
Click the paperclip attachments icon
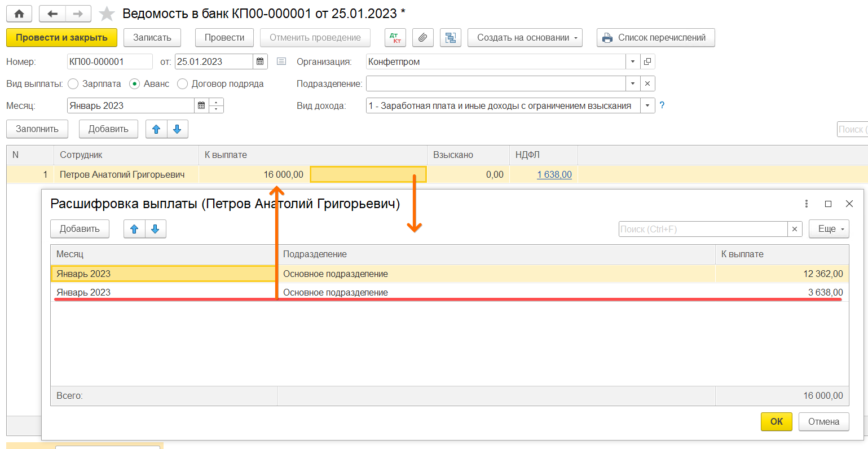(422, 38)
